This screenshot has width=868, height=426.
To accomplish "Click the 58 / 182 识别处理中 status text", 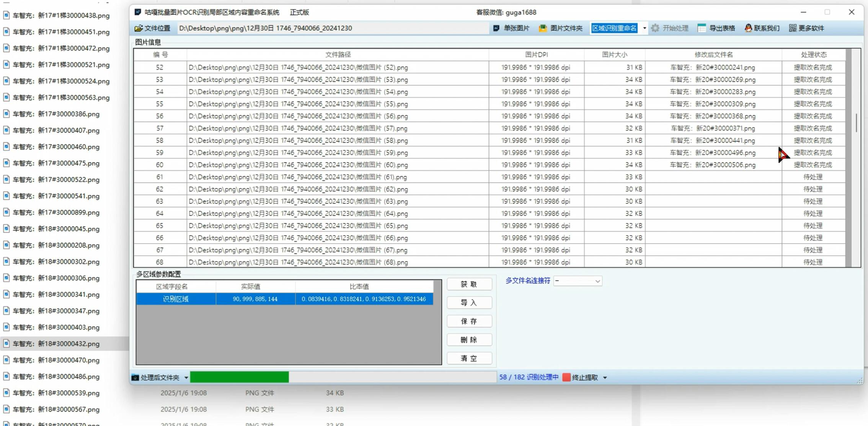I will click(529, 377).
